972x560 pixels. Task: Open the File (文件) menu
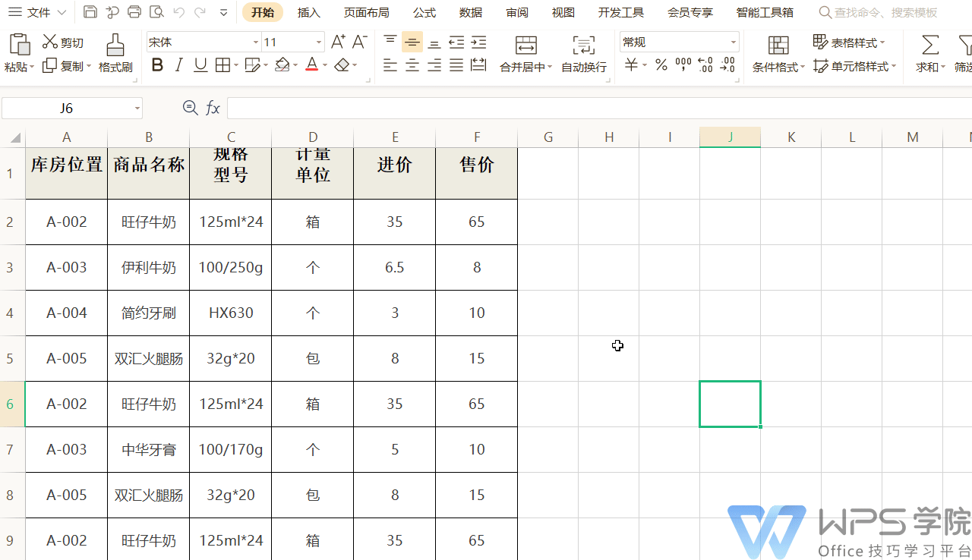click(x=37, y=12)
